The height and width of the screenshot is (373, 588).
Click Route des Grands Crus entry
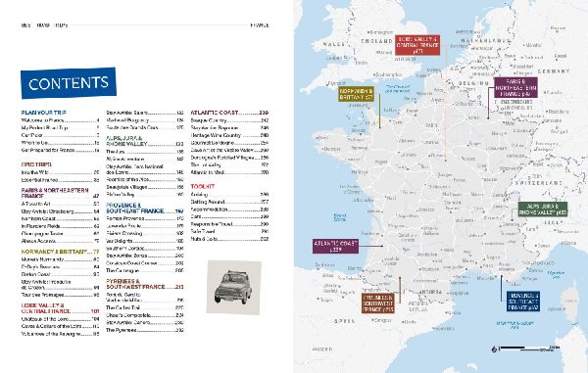click(x=145, y=127)
